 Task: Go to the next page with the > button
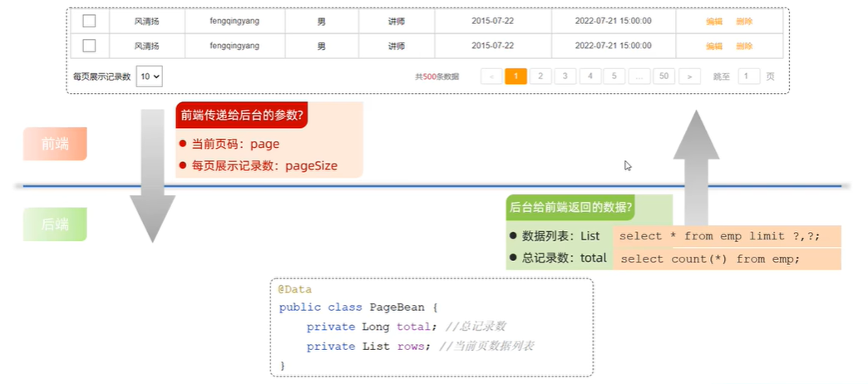[690, 76]
